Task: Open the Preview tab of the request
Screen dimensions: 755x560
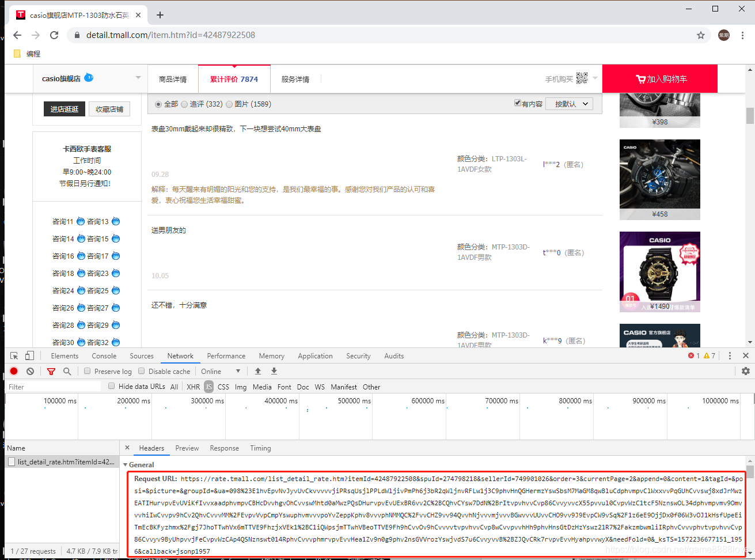Action: [x=187, y=448]
